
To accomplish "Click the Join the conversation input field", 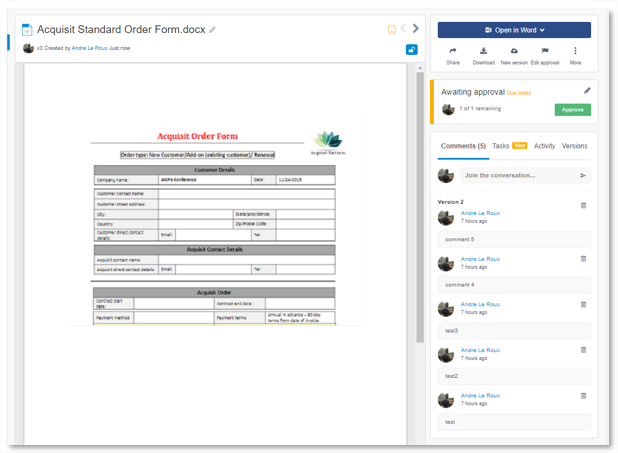I will [x=525, y=175].
